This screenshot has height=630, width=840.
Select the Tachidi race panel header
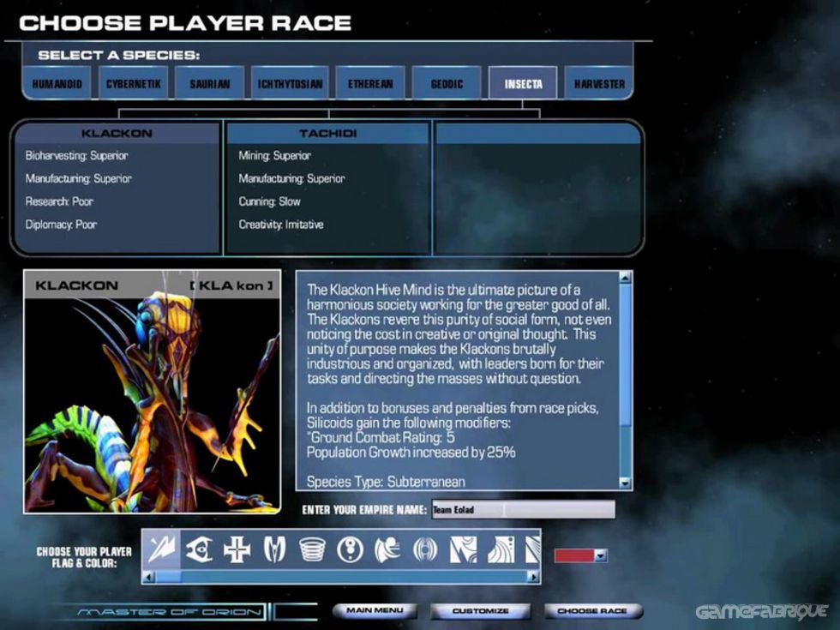click(x=327, y=134)
